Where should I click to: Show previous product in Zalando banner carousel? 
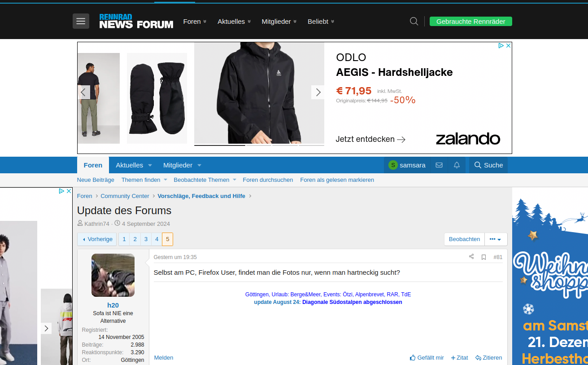(x=83, y=92)
